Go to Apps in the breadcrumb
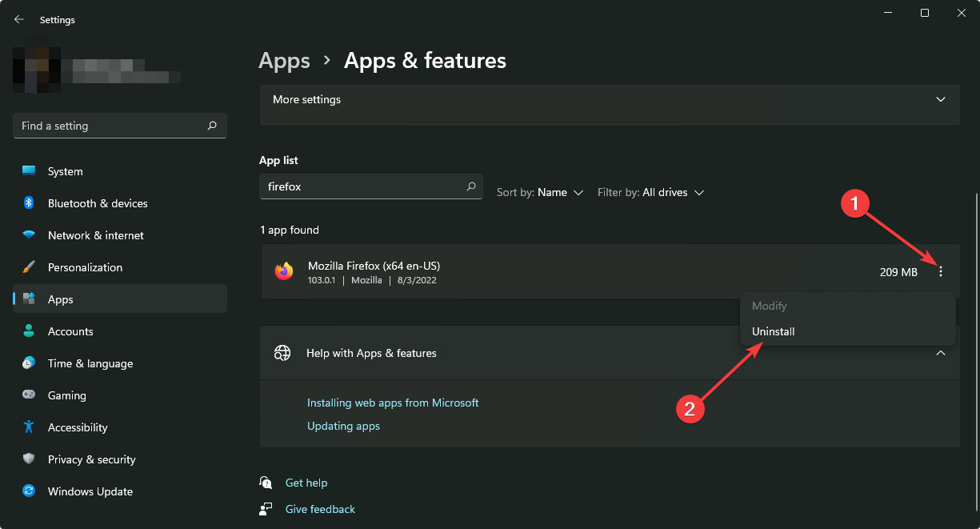980x529 pixels. pos(284,61)
